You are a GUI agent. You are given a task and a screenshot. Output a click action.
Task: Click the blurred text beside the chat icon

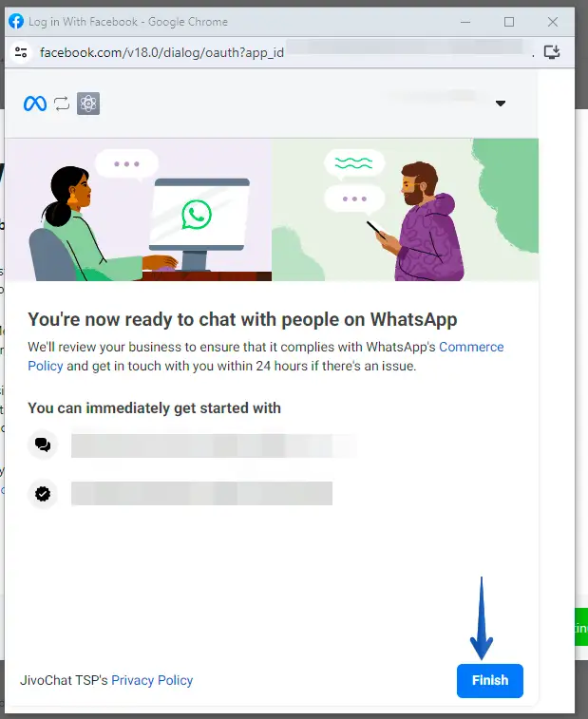pyautogui.click(x=214, y=445)
